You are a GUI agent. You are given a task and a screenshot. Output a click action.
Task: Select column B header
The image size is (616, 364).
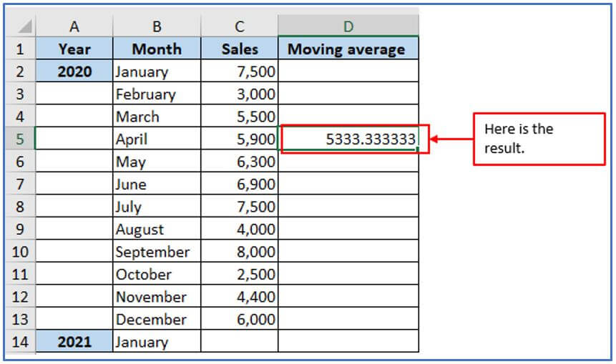[157, 26]
